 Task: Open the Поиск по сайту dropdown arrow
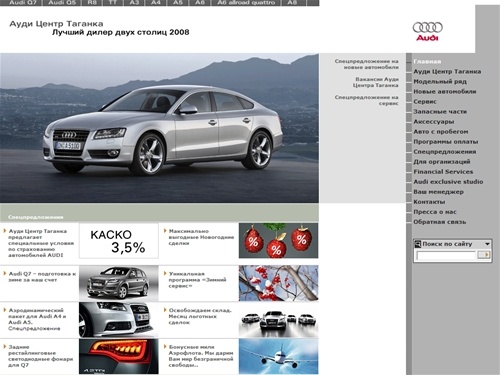[x=487, y=244]
